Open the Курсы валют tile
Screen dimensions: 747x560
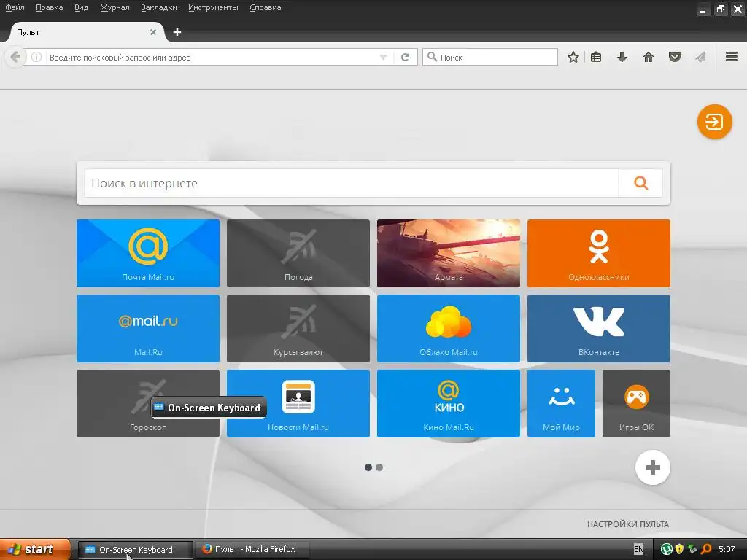(x=298, y=329)
